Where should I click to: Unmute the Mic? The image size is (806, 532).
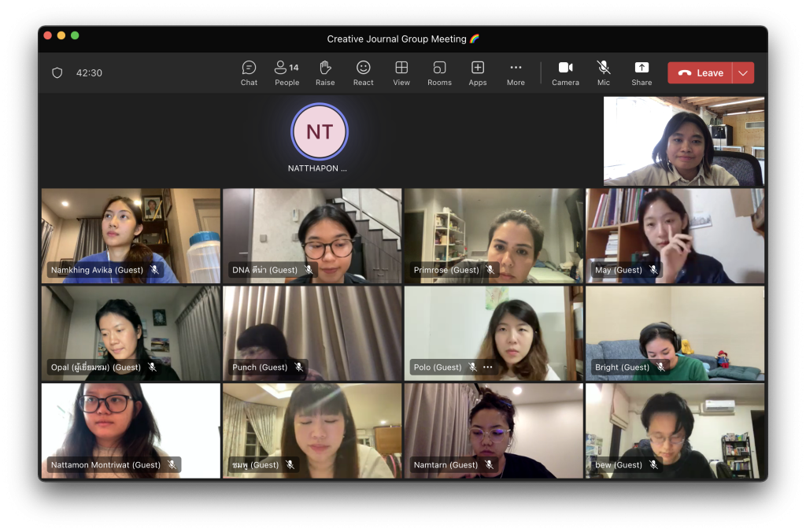pos(604,73)
